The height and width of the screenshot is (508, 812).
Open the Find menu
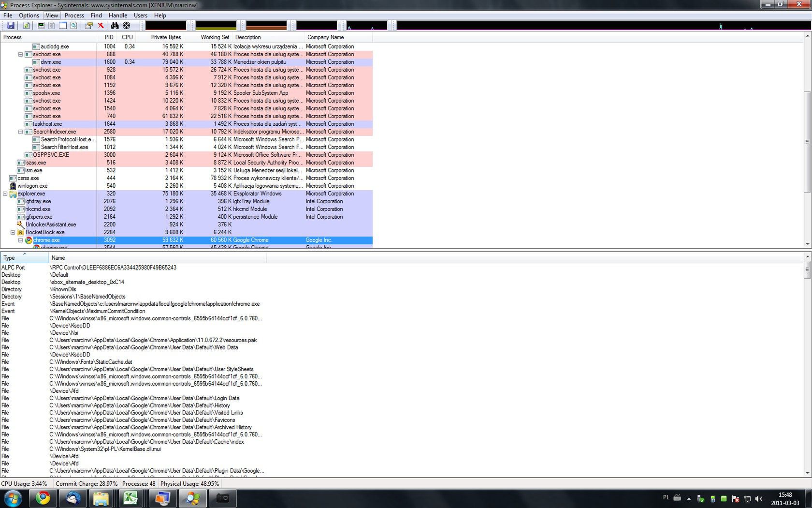click(96, 15)
